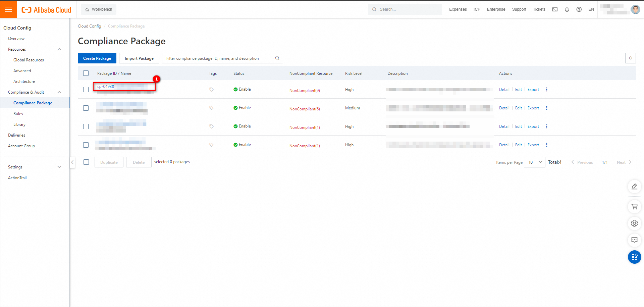Open the Workbench button

point(99,9)
